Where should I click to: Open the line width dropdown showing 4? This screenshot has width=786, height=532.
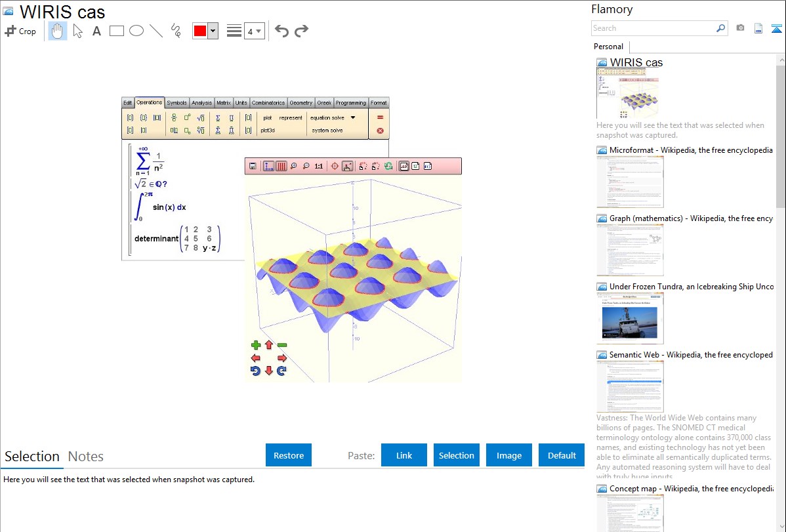pos(254,31)
